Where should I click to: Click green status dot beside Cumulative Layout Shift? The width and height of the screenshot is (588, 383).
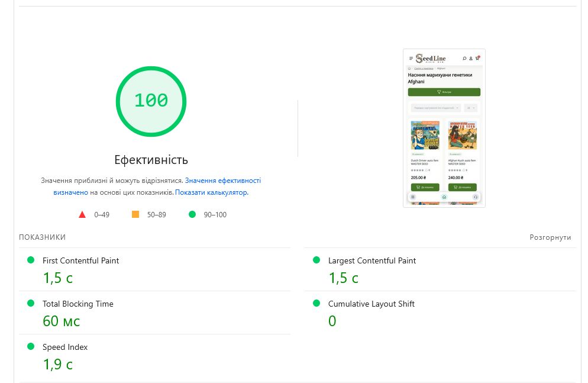pyautogui.click(x=316, y=303)
